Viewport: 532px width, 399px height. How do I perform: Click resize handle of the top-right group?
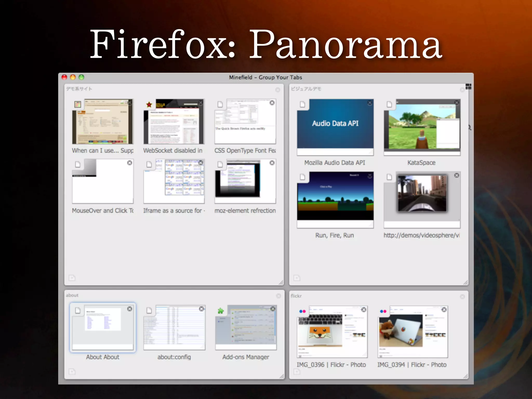coord(465,282)
